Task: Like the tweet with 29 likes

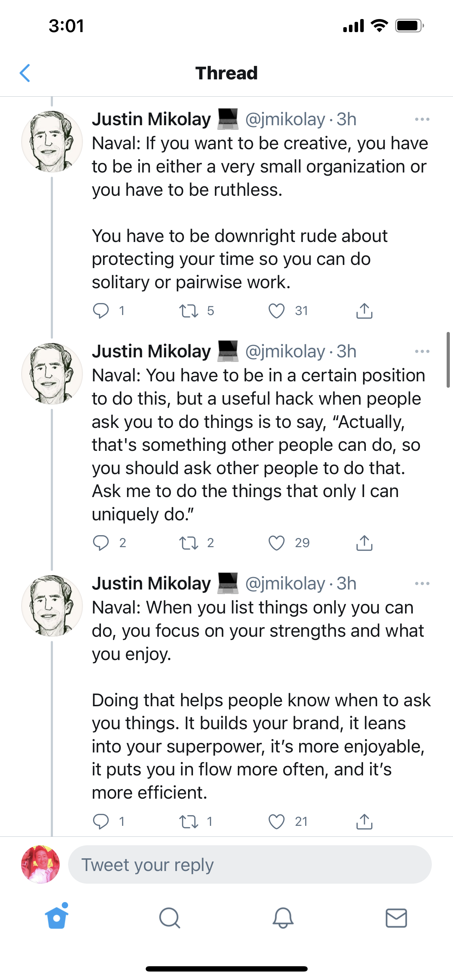Action: click(277, 543)
